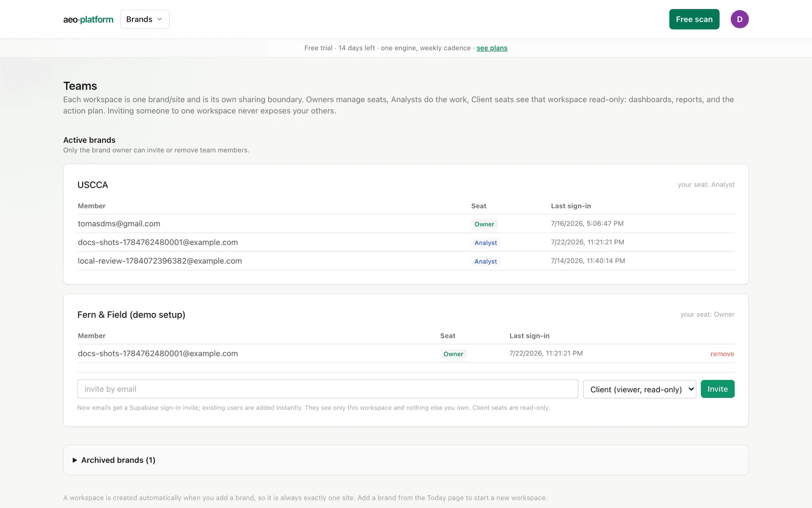Click the Teams page heading

80,86
